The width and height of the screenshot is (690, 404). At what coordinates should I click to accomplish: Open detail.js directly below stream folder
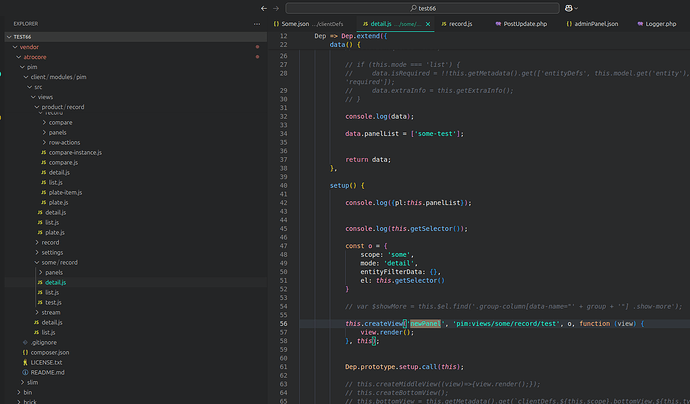click(52, 323)
